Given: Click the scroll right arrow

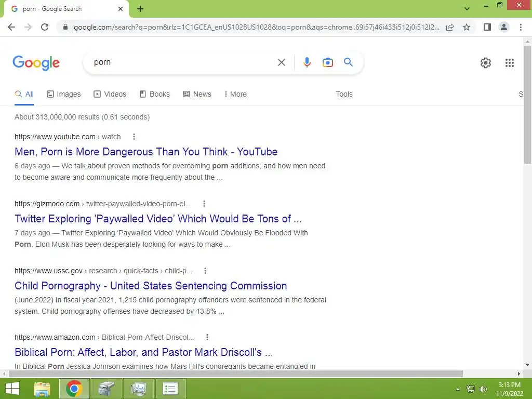Looking at the screenshot, I should pos(519,374).
